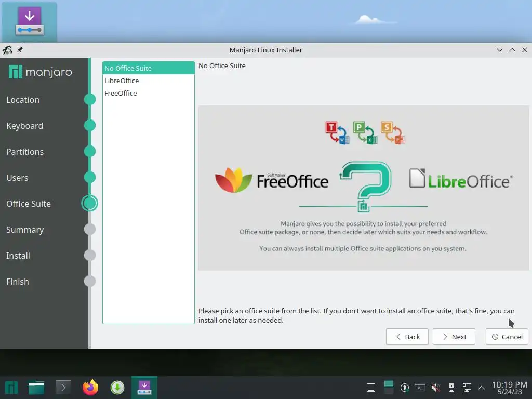Open the file manager from the taskbar
This screenshot has height=399, width=532.
point(36,388)
